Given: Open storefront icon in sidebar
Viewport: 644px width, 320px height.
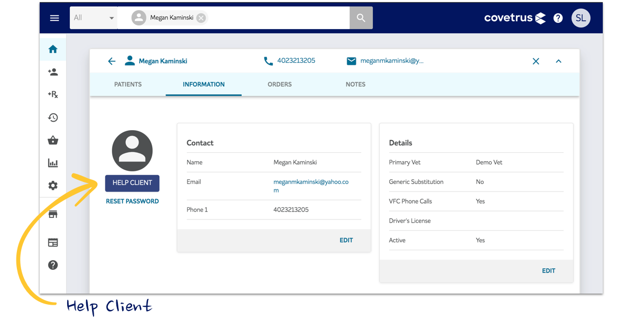Looking at the screenshot, I should click(x=53, y=214).
